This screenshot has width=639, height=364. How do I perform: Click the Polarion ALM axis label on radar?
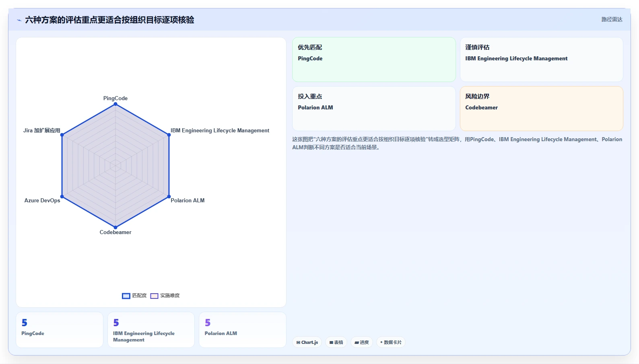click(x=188, y=200)
